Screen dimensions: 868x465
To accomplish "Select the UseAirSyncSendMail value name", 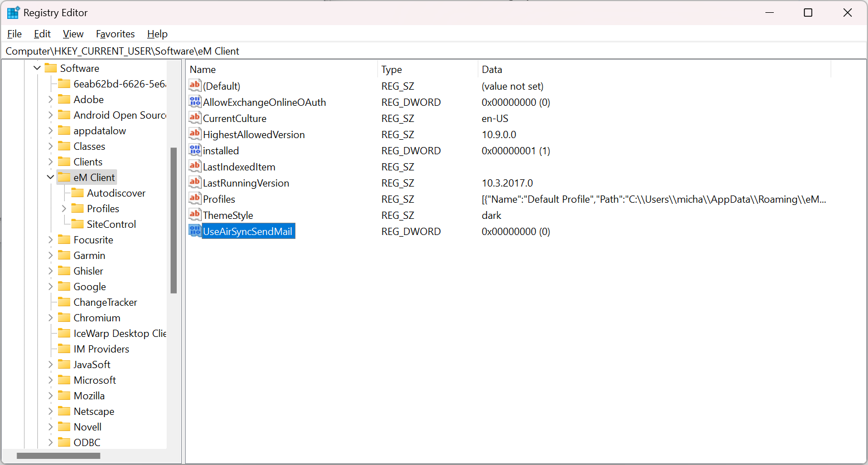I will tap(248, 231).
